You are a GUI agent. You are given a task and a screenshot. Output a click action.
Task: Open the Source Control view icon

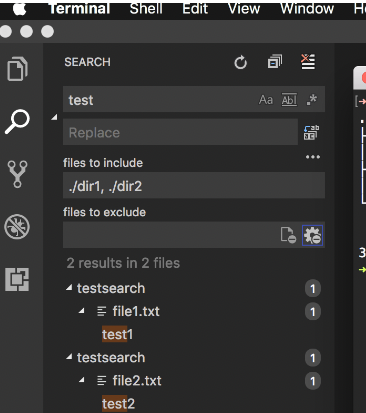17,174
